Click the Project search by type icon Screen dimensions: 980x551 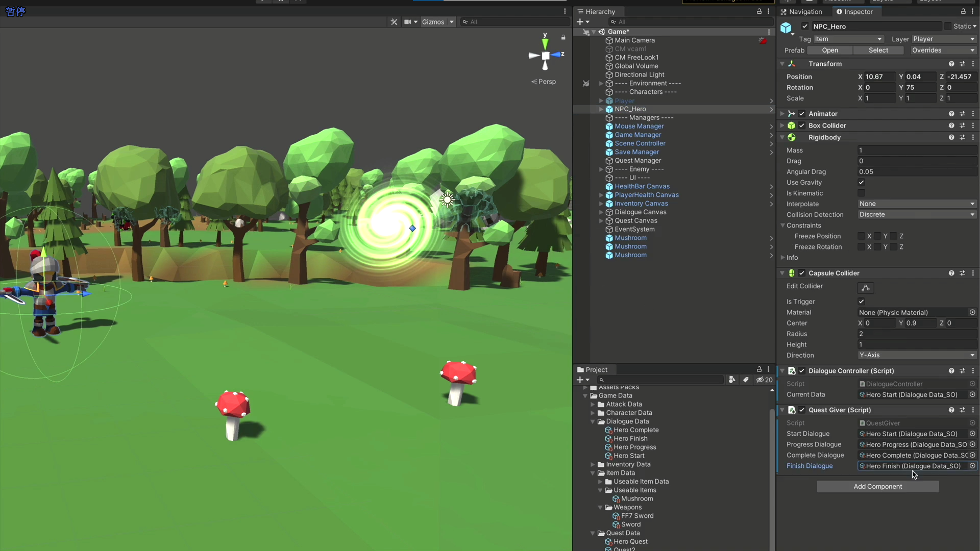click(x=732, y=380)
